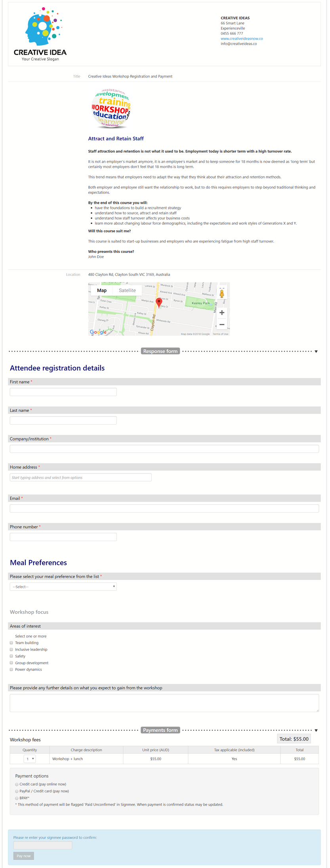
Task: Zoom in on the map
Action: [x=222, y=313]
